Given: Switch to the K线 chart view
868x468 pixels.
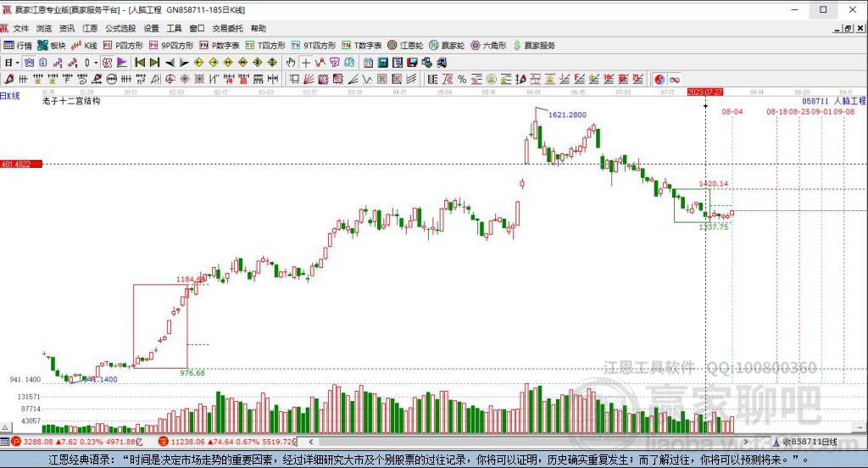Looking at the screenshot, I should (x=84, y=46).
